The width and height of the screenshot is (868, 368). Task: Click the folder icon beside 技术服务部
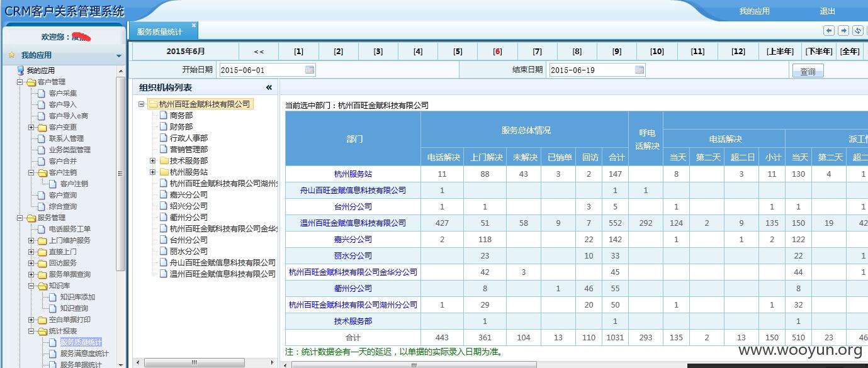(164, 161)
